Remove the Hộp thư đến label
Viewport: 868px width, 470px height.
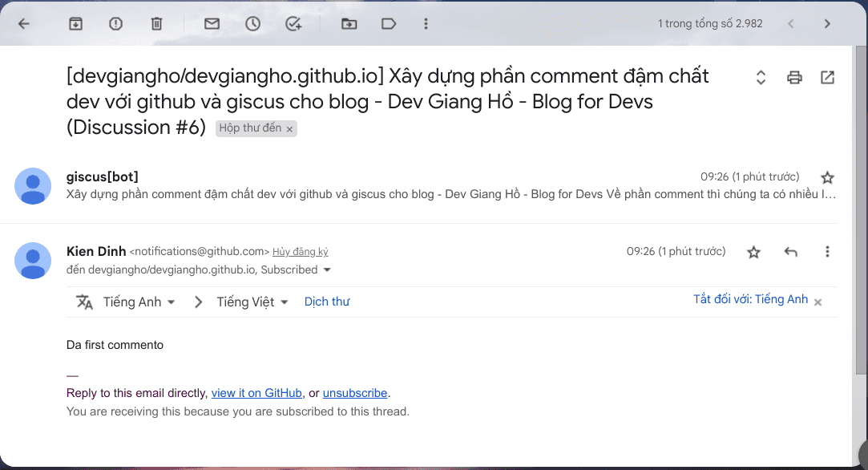tap(289, 129)
